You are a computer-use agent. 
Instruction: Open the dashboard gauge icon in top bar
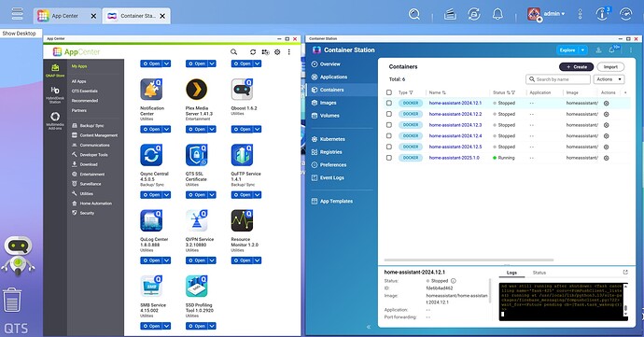(x=625, y=14)
